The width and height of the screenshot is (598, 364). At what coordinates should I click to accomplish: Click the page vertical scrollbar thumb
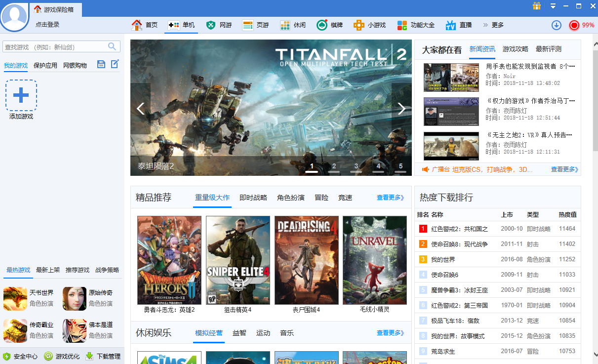tap(595, 100)
